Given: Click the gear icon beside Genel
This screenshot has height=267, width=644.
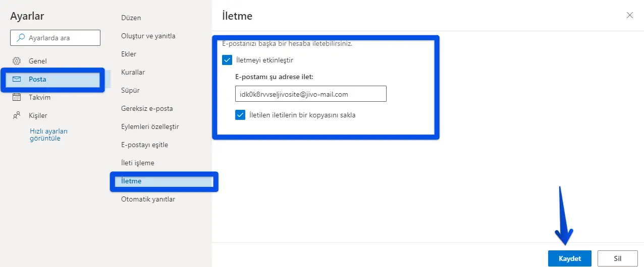Looking at the screenshot, I should (17, 61).
